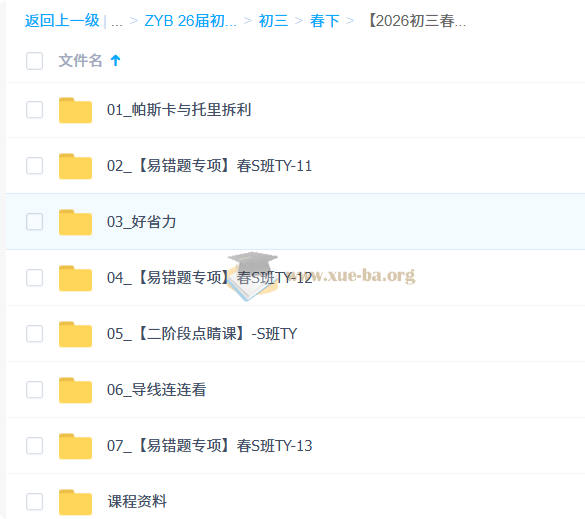Open the ZYB 26届初... breadcrumb link

(191, 21)
